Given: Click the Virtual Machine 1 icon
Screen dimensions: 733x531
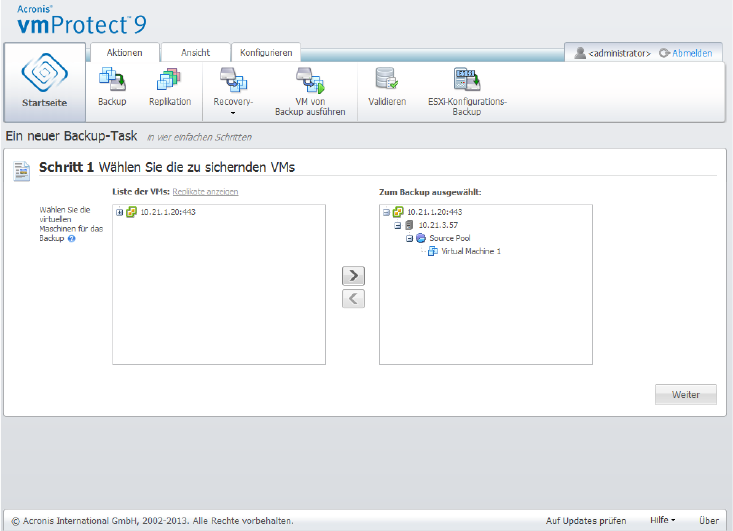Looking at the screenshot, I should tap(433, 251).
